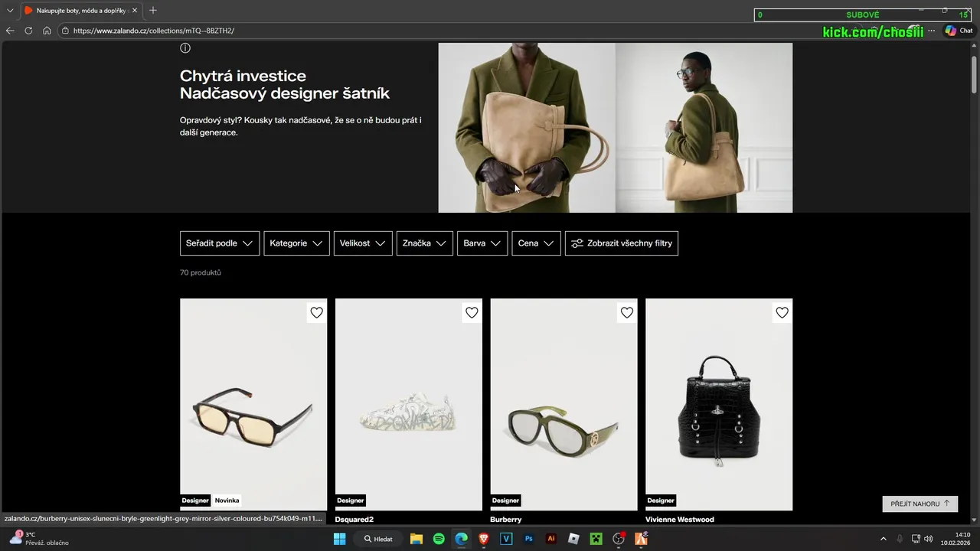This screenshot has width=980, height=551.
Task: Open a new browser tab
Action: [x=153, y=11]
